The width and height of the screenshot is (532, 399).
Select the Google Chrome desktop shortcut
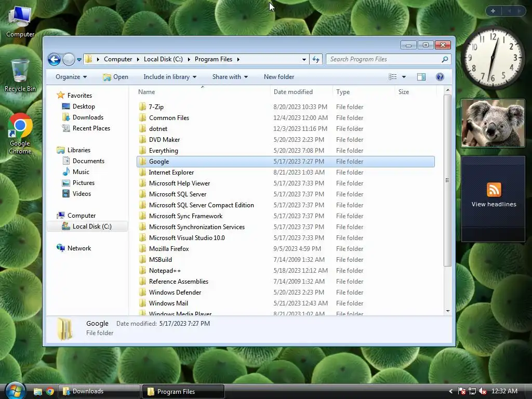(20, 134)
